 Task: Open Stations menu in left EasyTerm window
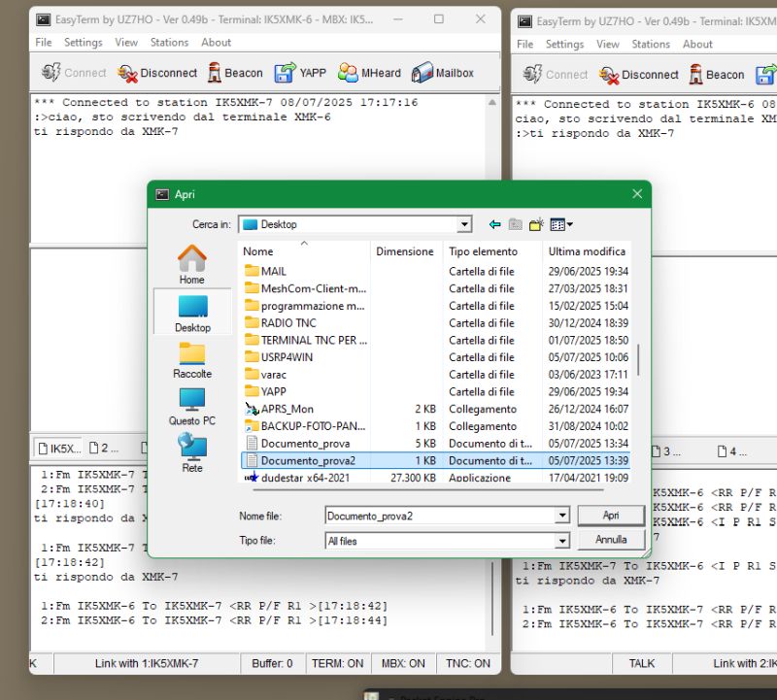click(x=169, y=42)
